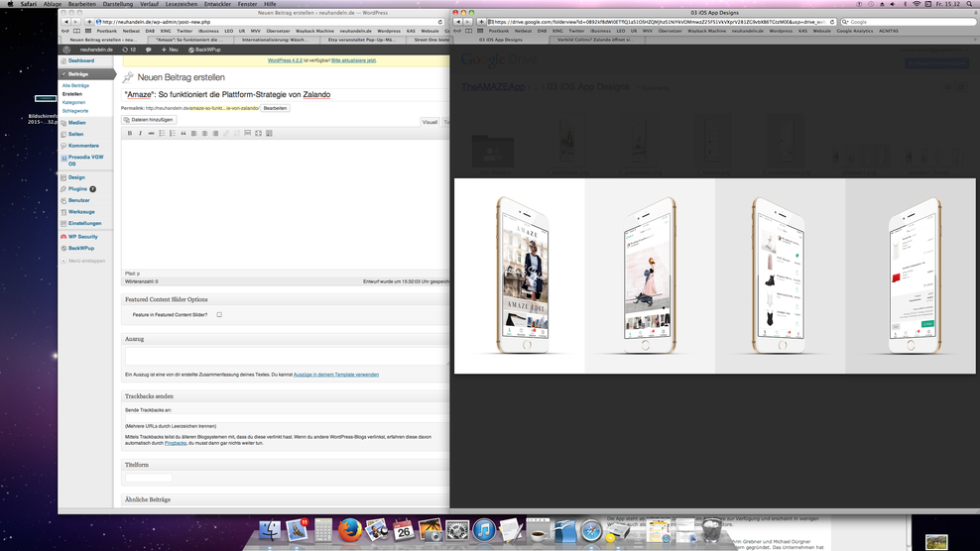Center-align text in the editor toolbar
This screenshot has width=980, height=551.
pos(204,133)
